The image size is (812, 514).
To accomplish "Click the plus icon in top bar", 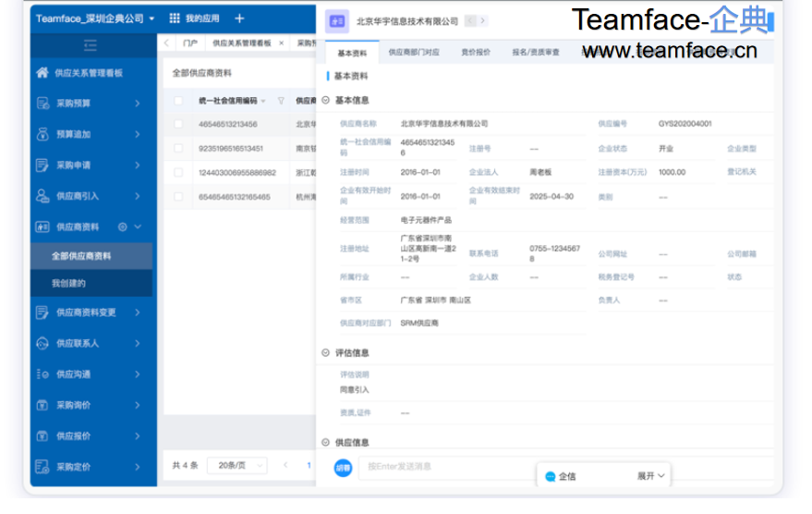I will (x=239, y=18).
